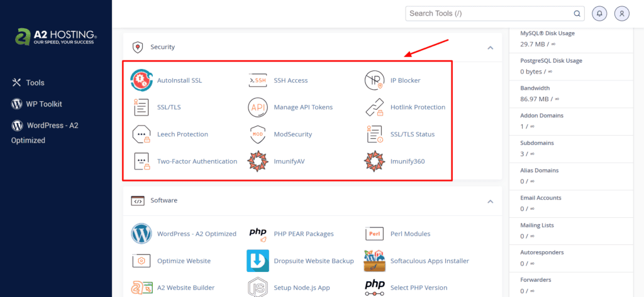Image resolution: width=644 pixels, height=297 pixels.
Task: Click the Software section heading
Action: point(164,200)
